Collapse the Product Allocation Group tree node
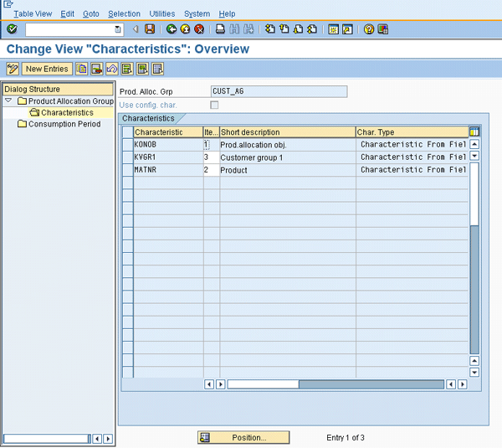The height and width of the screenshot is (448, 502). tap(8, 101)
